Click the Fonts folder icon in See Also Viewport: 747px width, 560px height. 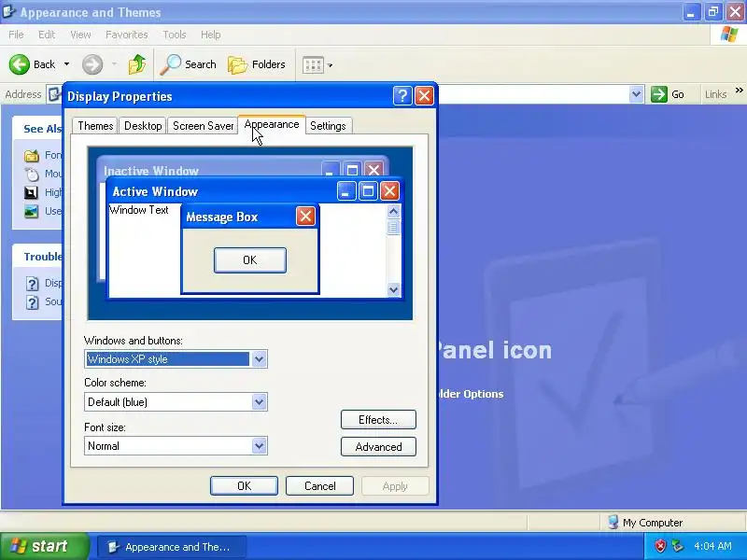pyautogui.click(x=32, y=155)
